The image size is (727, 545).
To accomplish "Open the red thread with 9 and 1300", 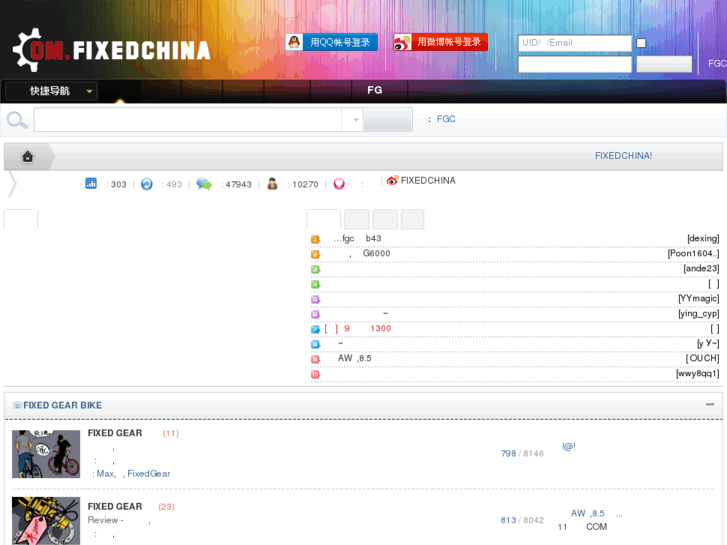I will (357, 328).
